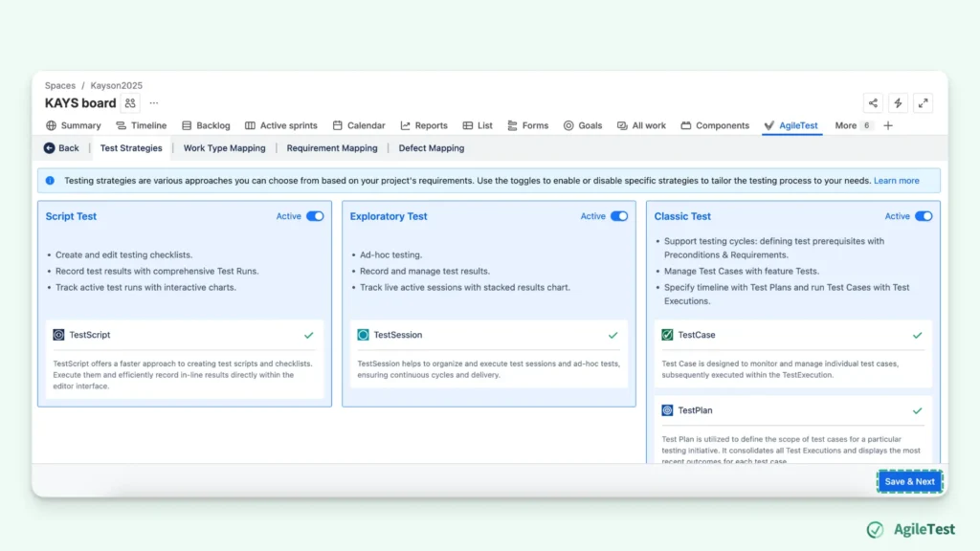The width and height of the screenshot is (980, 551).
Task: Open the Calendar tab
Action: [359, 125]
